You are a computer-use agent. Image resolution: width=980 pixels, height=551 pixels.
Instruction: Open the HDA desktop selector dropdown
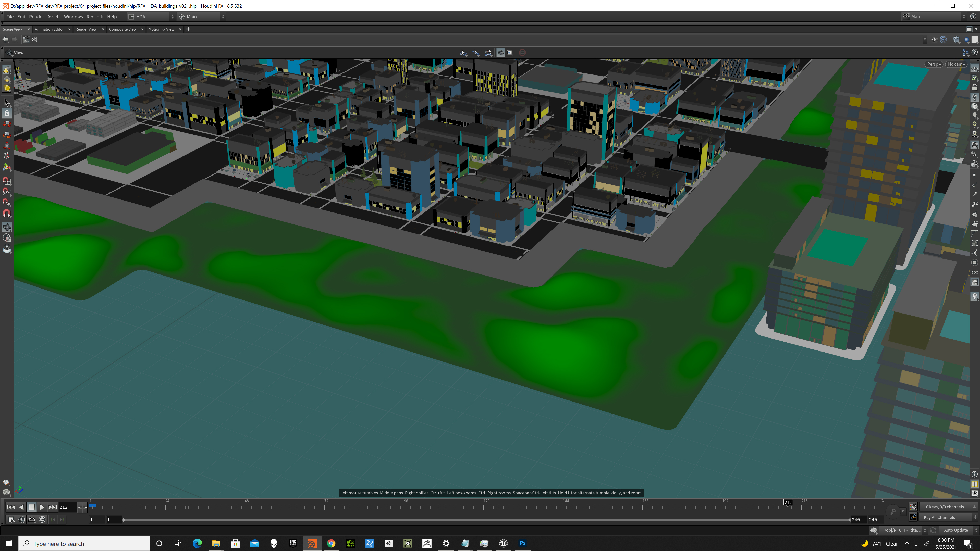(x=151, y=17)
